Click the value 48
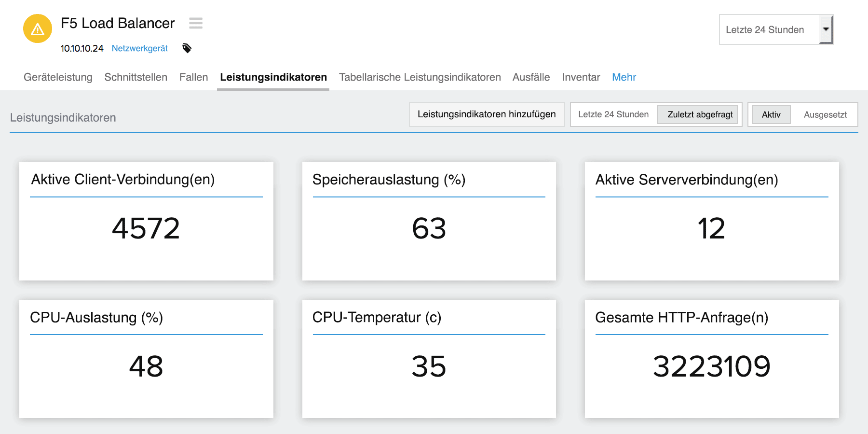Viewport: 868px width, 434px height. [x=146, y=366]
